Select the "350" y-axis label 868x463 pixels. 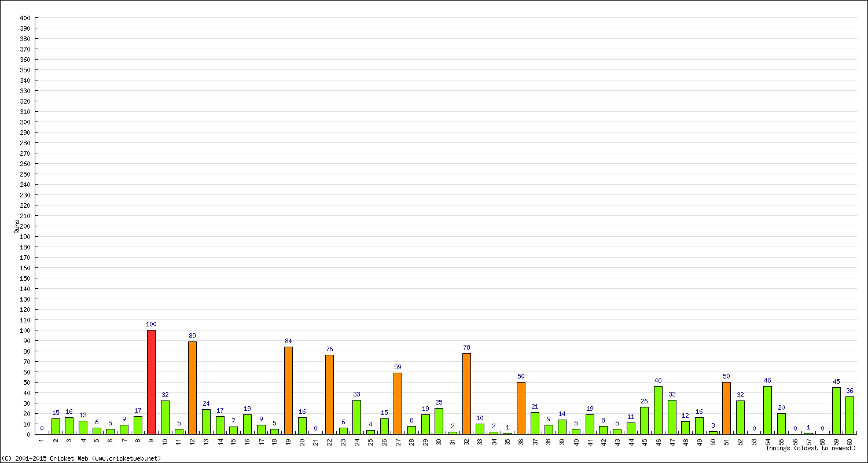pyautogui.click(x=25, y=70)
